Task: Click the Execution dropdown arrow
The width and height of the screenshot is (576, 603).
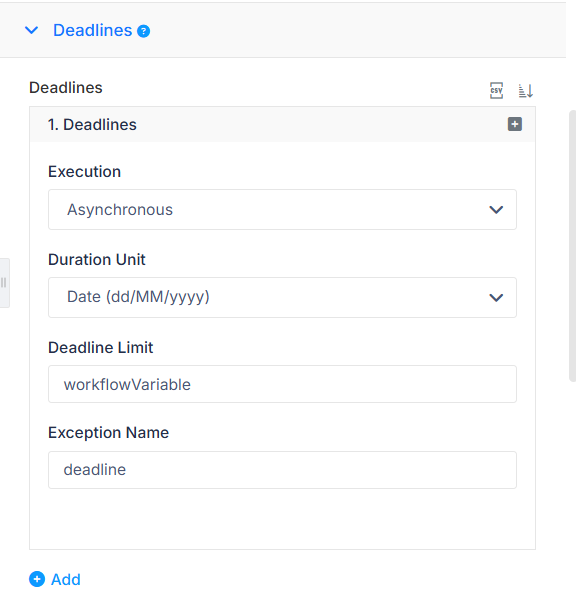Action: click(x=496, y=210)
